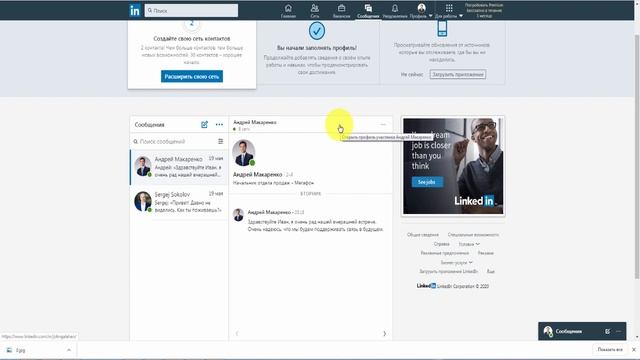Open the LinkedIn dream job ad image
The height and width of the screenshot is (360, 640).
click(453, 166)
